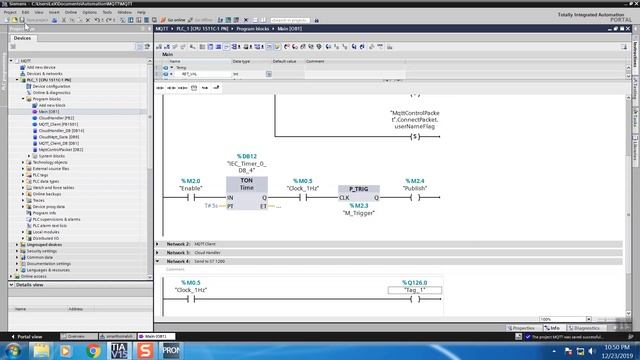Expand Network 3 Cloud Handler
Viewport: 640px width, 360px height.
tap(158, 253)
